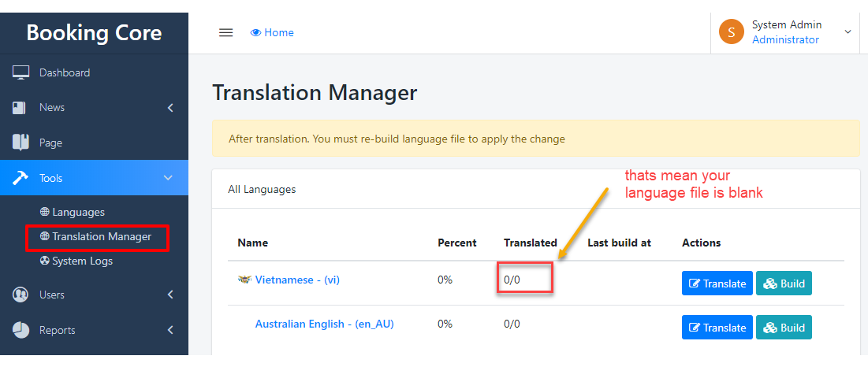The width and height of the screenshot is (868, 378).
Task: Click the Page book icon
Action: pos(20,143)
